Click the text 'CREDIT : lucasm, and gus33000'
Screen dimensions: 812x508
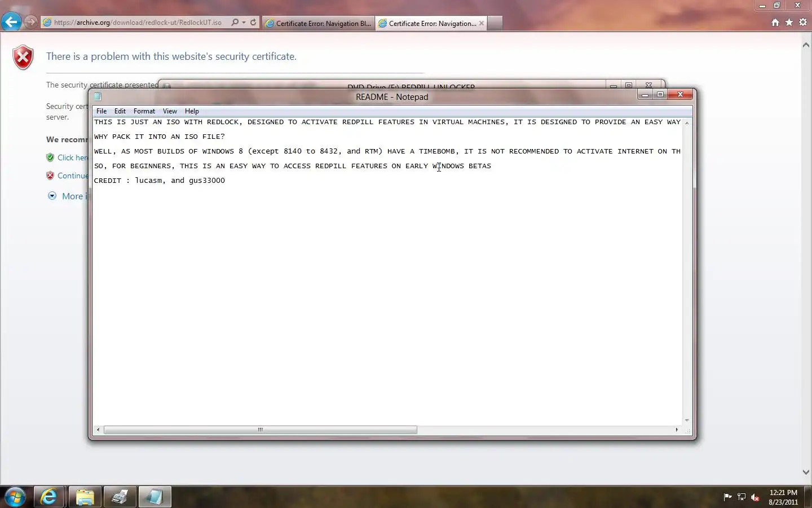pyautogui.click(x=160, y=181)
